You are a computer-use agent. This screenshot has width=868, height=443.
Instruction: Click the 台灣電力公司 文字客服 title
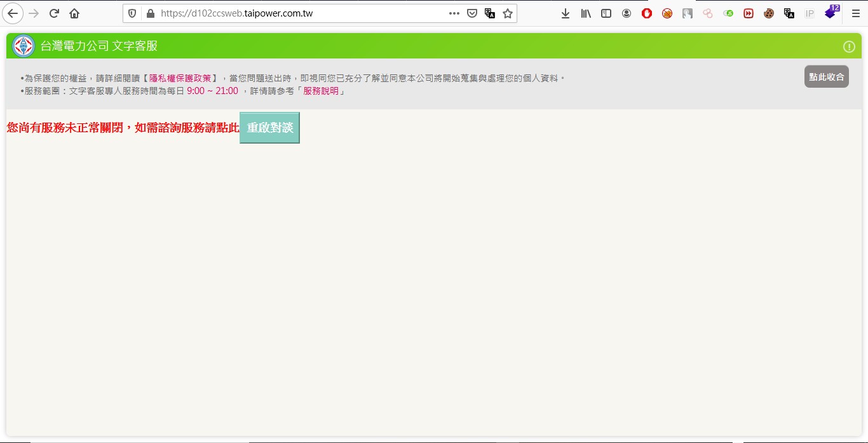pyautogui.click(x=99, y=46)
